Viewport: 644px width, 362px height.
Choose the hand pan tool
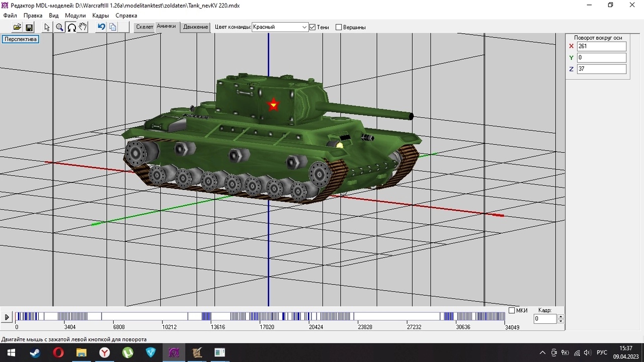tap(83, 27)
